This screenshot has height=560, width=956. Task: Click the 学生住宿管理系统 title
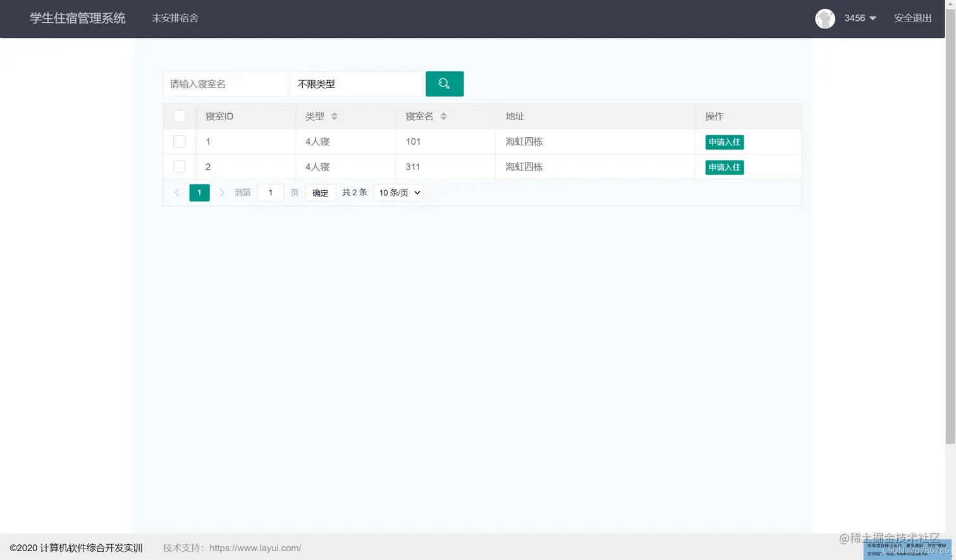pyautogui.click(x=78, y=18)
